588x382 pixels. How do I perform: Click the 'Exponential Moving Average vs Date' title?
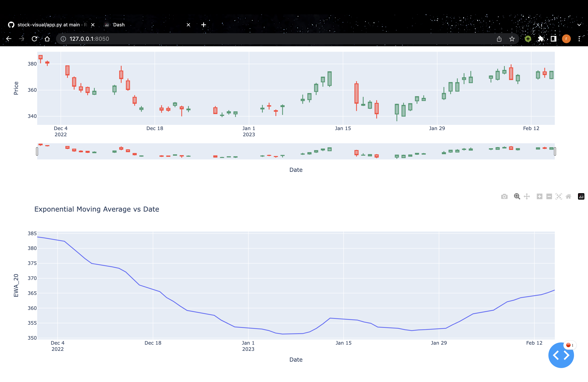[97, 209]
